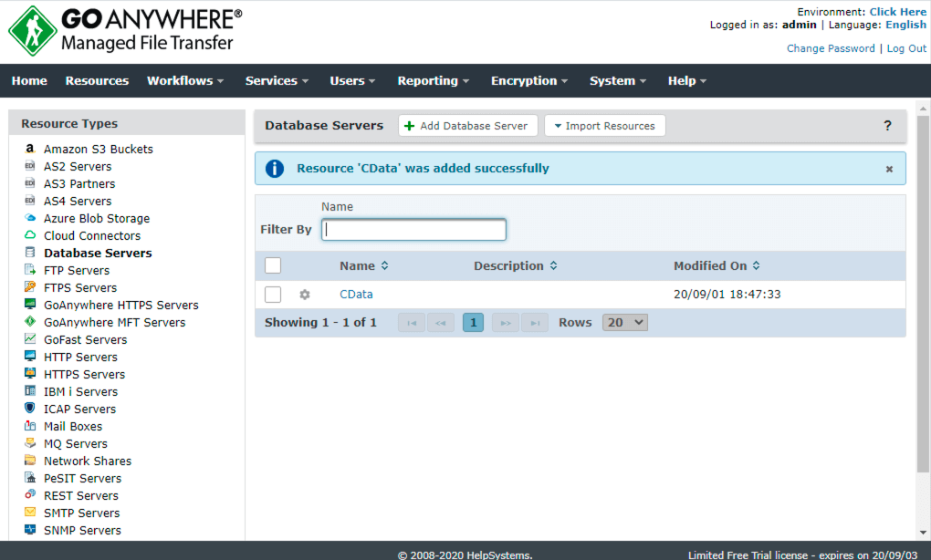
Task: Open the System dropdown menu
Action: (x=618, y=80)
